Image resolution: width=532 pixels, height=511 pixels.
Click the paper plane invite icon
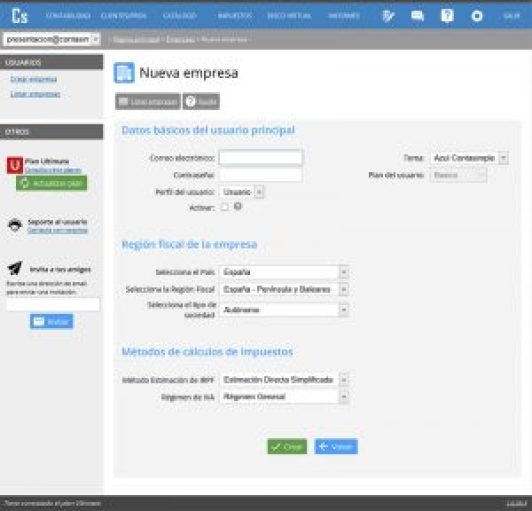coord(15,268)
